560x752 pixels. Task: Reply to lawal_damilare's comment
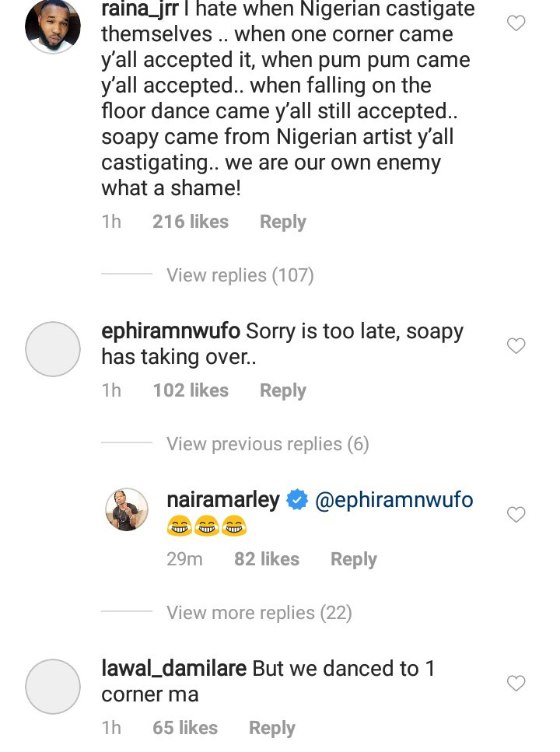click(x=271, y=728)
